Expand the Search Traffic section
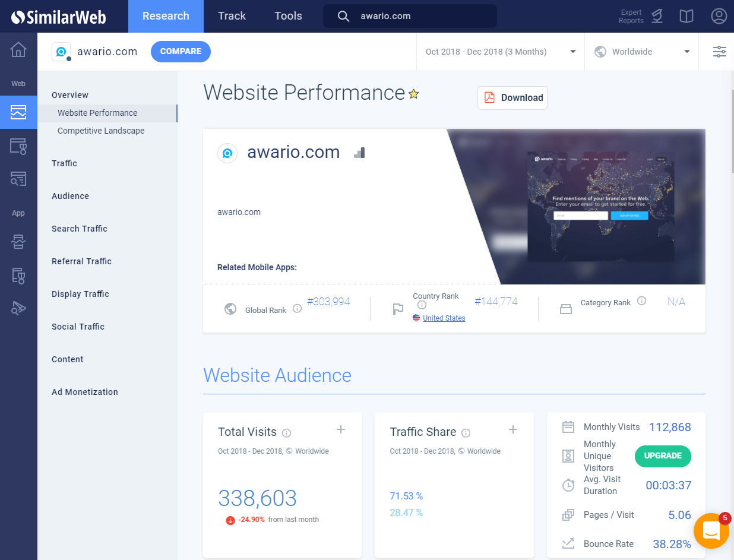Viewport: 734px width, 560px height. click(80, 229)
